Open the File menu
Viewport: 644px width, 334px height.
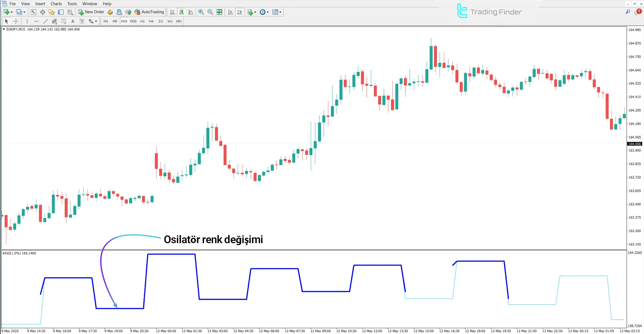point(12,4)
